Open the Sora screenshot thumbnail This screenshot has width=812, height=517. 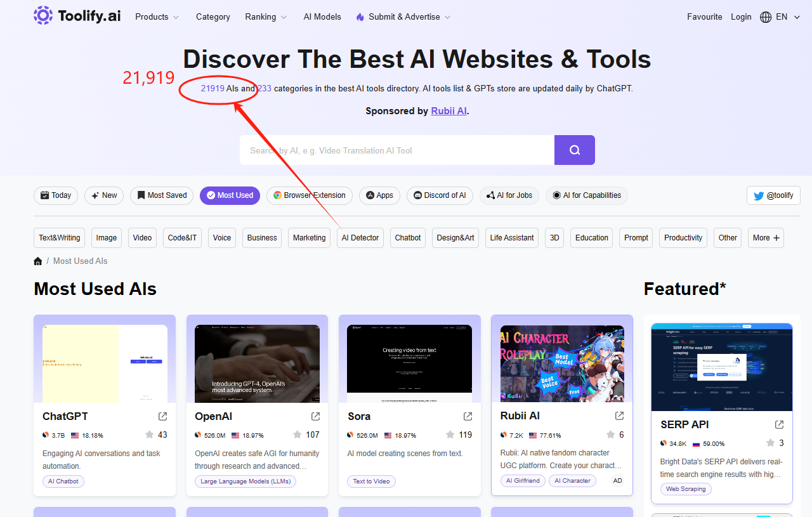pyautogui.click(x=409, y=363)
